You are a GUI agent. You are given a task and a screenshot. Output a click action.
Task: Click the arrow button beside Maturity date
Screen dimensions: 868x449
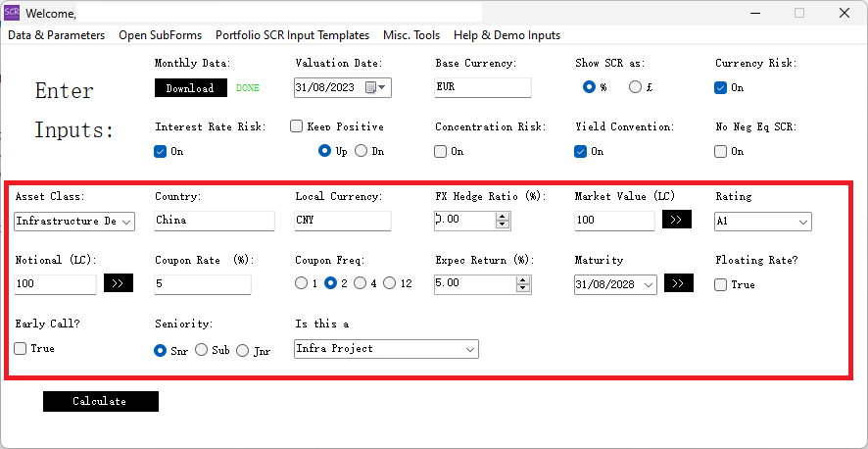679,284
